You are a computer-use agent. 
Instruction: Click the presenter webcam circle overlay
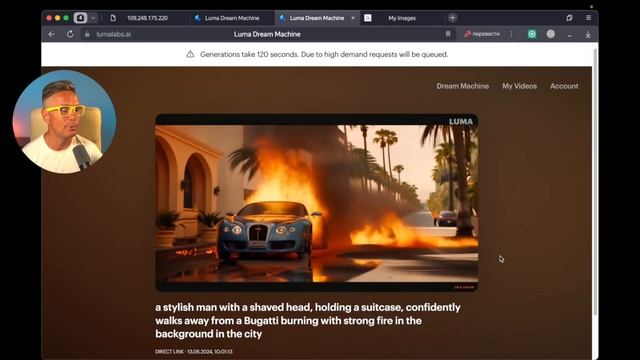point(64,122)
